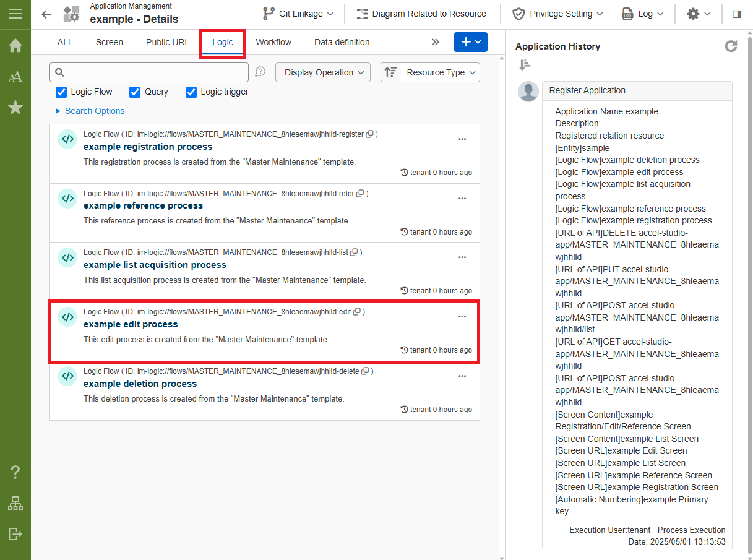Click the back arrow icon
The width and height of the screenshot is (753, 560).
pos(46,14)
